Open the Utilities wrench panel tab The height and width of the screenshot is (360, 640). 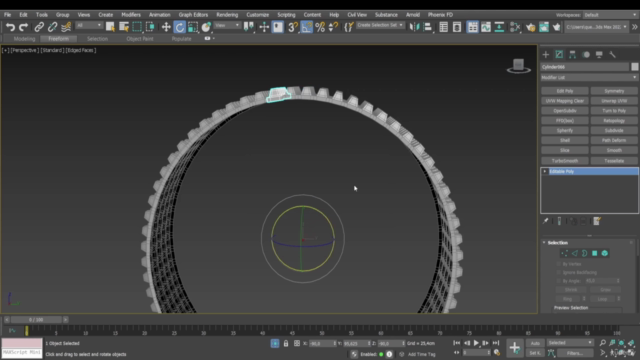click(612, 54)
